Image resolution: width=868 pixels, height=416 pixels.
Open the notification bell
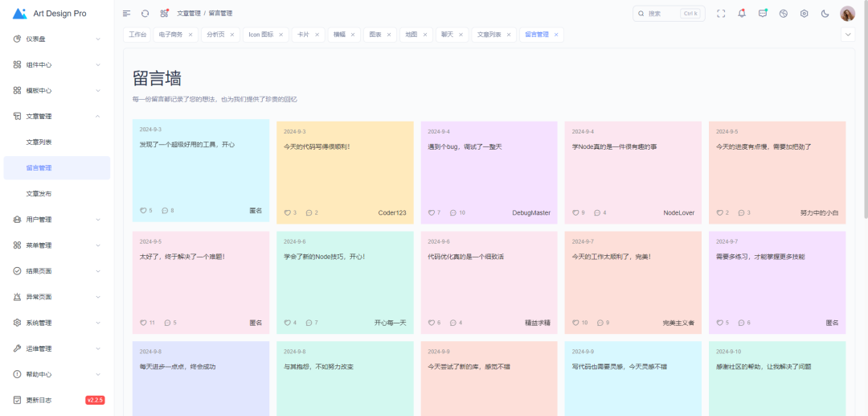tap(741, 14)
